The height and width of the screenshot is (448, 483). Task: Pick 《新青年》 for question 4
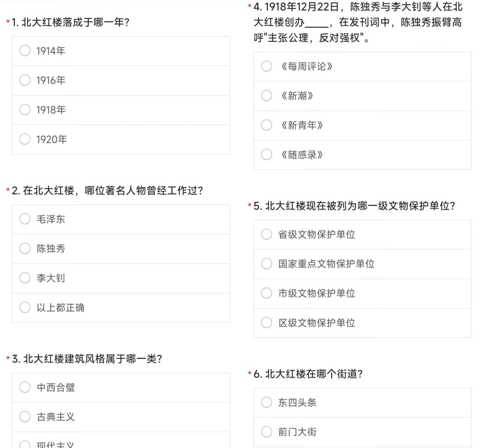[x=266, y=125]
